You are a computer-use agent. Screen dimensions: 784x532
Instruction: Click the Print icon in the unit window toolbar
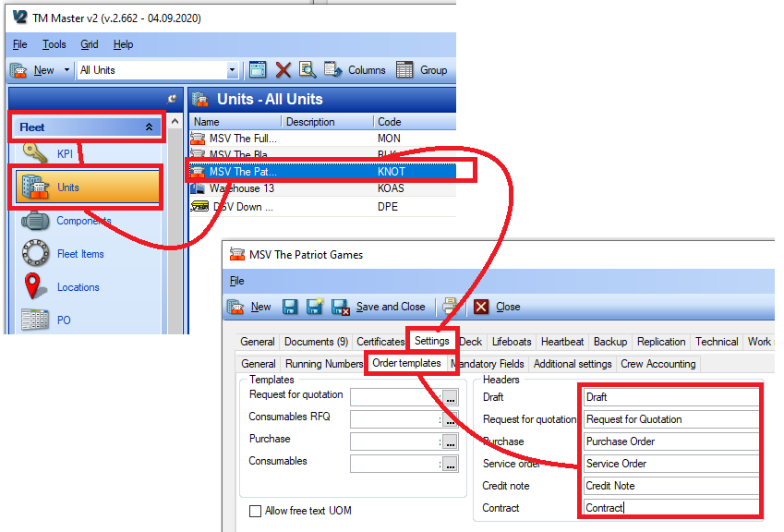pos(450,306)
